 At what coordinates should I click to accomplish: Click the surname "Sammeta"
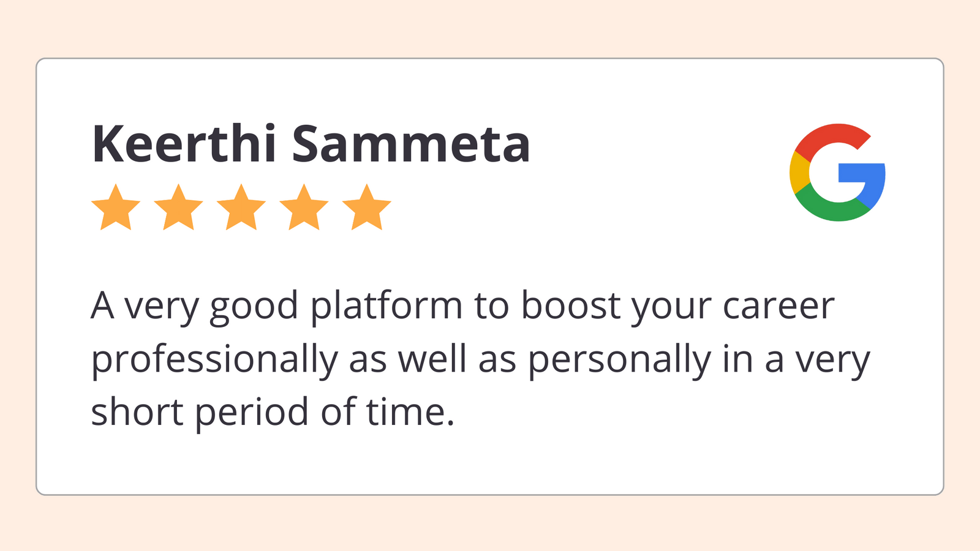(x=410, y=144)
